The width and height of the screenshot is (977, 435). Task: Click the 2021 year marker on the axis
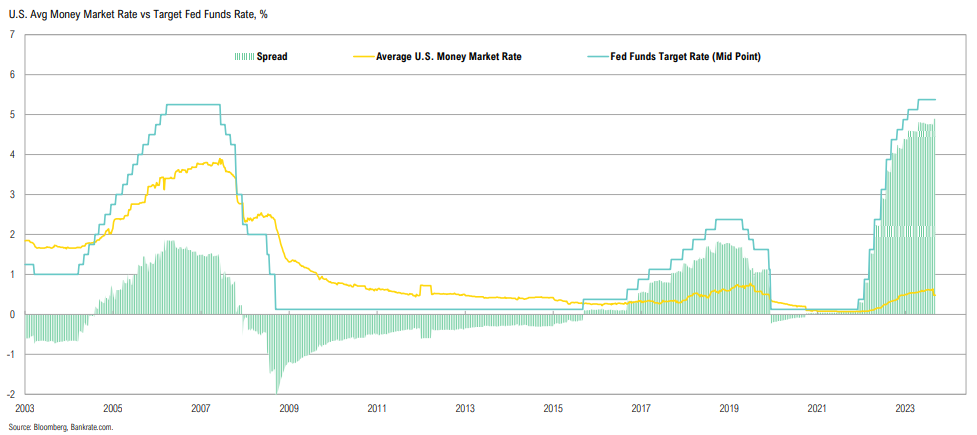(817, 408)
